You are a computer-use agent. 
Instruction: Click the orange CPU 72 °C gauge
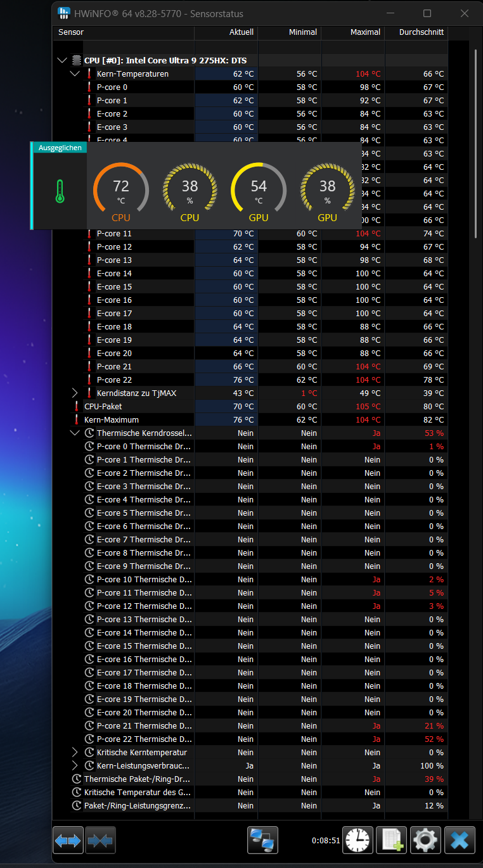click(x=121, y=191)
